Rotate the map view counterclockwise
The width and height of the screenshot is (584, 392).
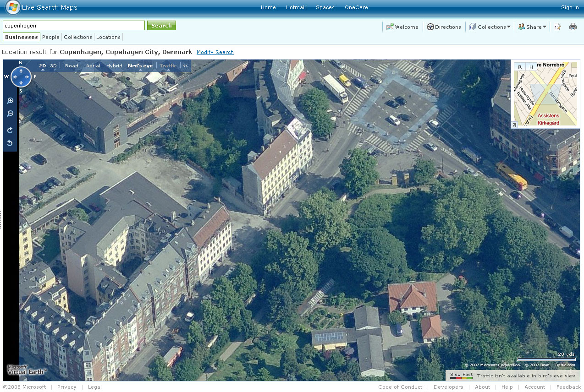[x=10, y=143]
